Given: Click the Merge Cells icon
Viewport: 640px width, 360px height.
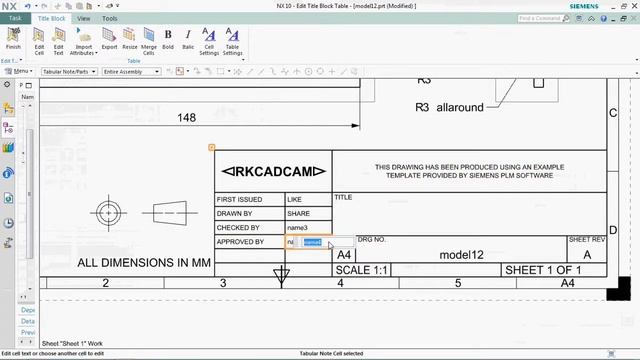Looking at the screenshot, I should (x=149, y=35).
